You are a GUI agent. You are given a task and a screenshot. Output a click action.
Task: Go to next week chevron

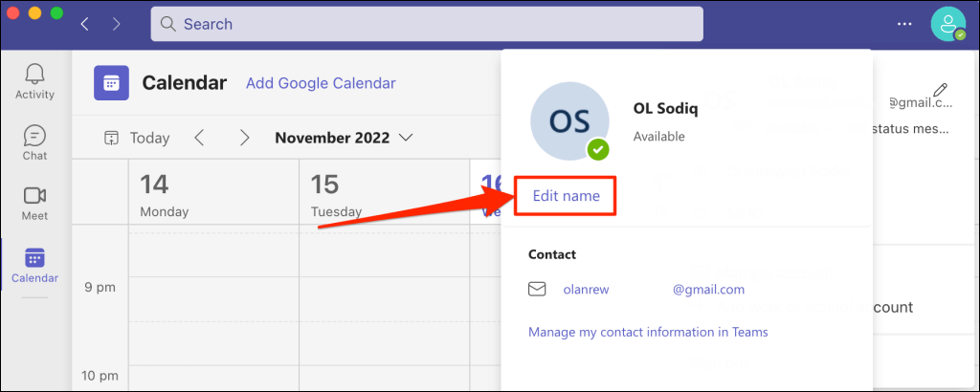(x=245, y=138)
